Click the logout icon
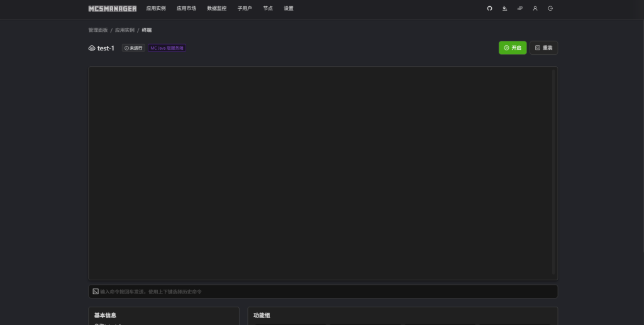The height and width of the screenshot is (325, 644). click(x=550, y=9)
